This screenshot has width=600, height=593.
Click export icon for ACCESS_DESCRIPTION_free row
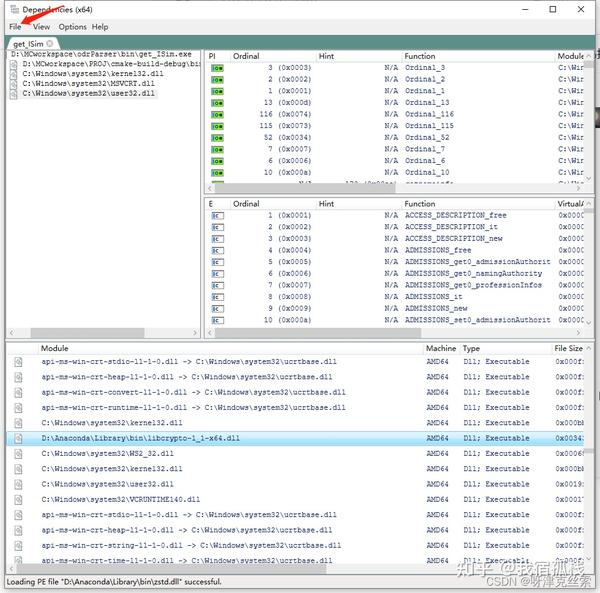tap(217, 216)
